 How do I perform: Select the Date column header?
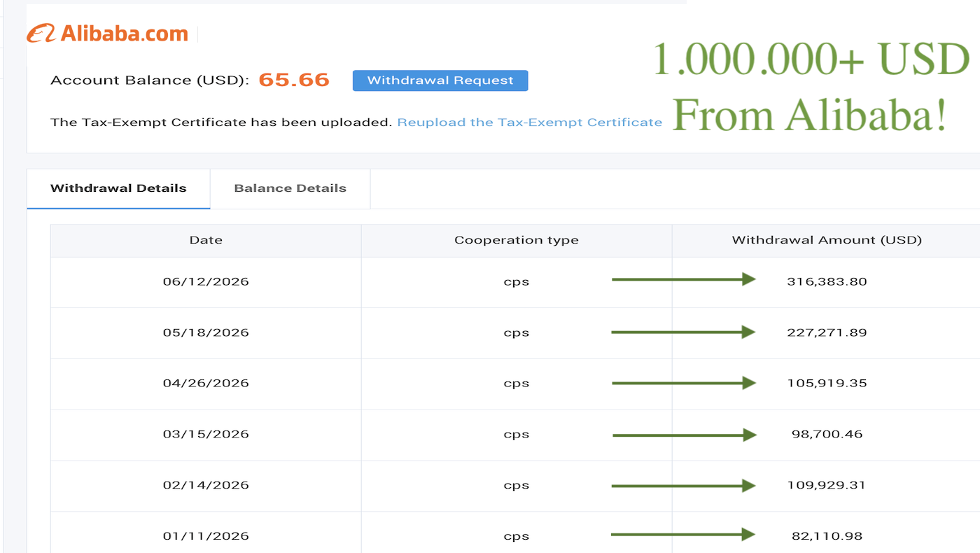[x=206, y=240]
